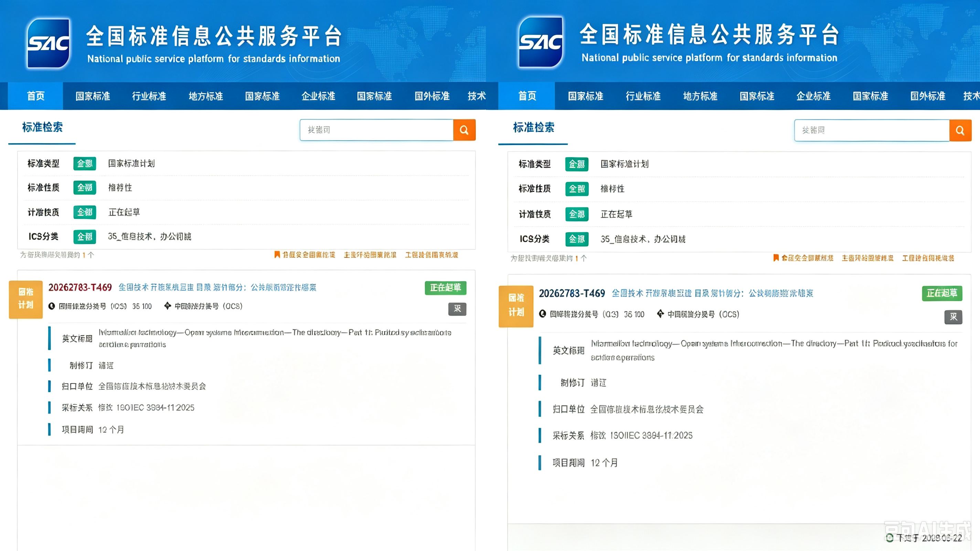Viewport: 980px width, 551px height.
Task: Open plan number 20262783-T469 on left page
Action: click(80, 288)
